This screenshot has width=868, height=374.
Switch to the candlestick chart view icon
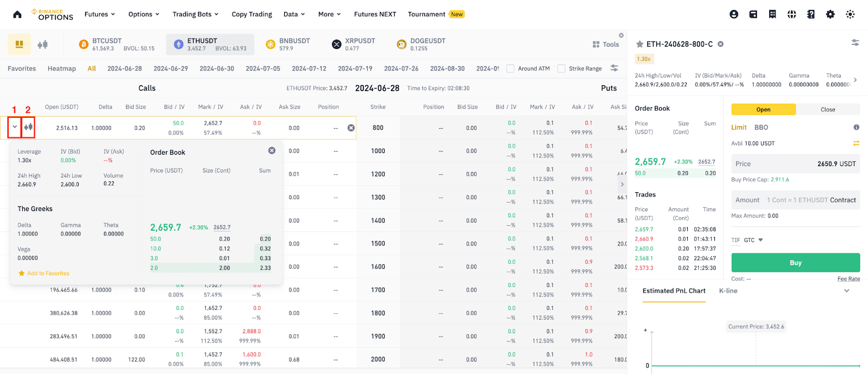(x=43, y=45)
